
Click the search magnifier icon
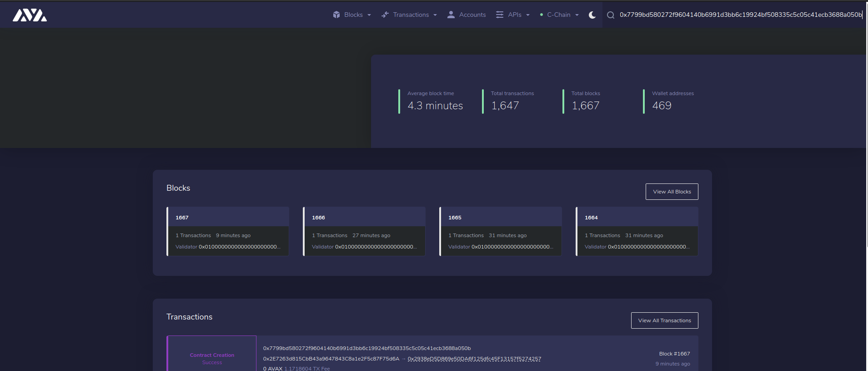click(611, 15)
